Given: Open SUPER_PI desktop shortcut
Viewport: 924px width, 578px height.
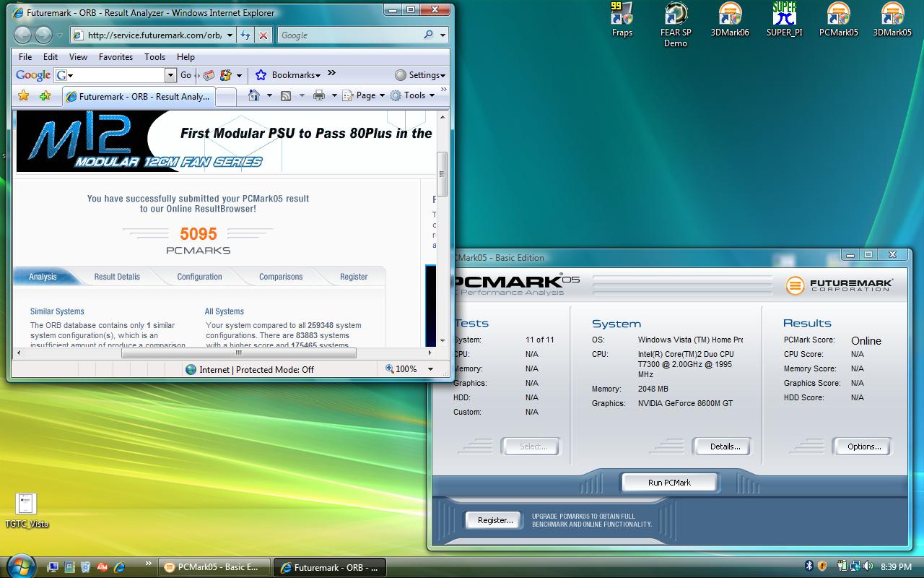Looking at the screenshot, I should coord(784,20).
